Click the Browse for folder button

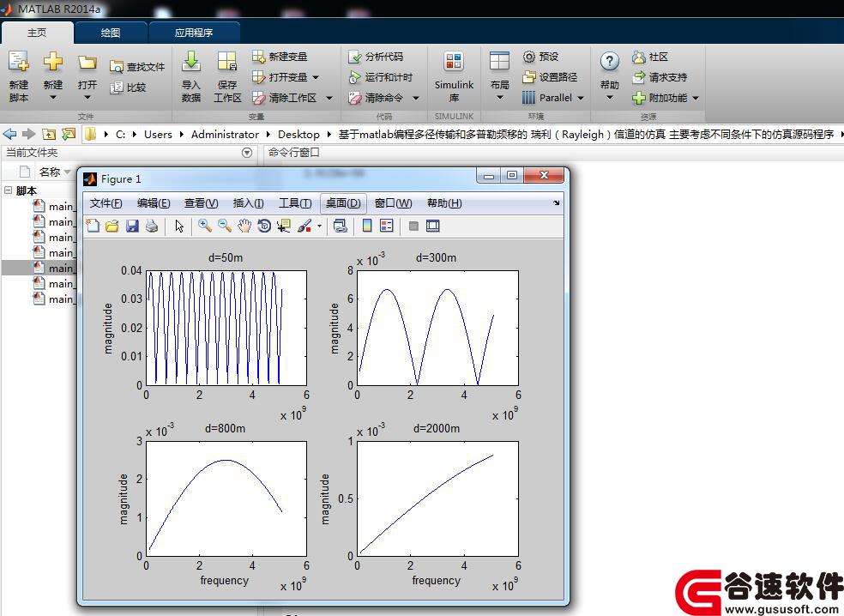69,134
